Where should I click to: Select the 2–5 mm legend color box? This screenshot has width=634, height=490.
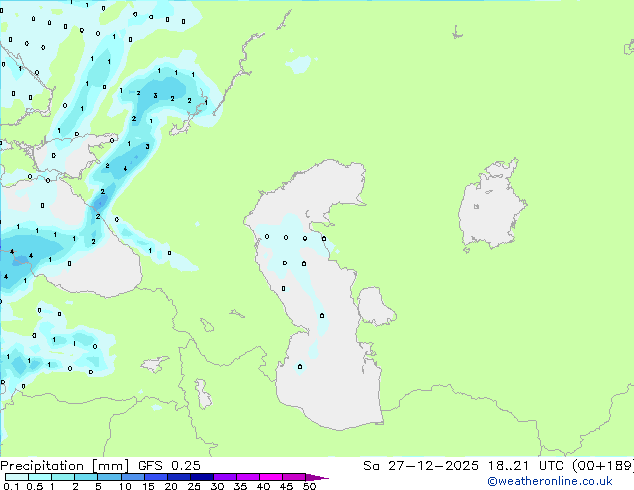click(86, 477)
